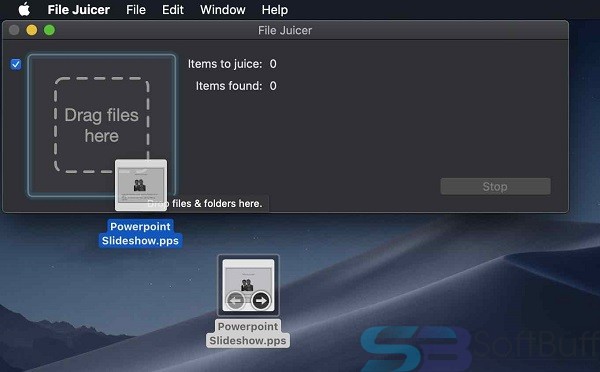Click the 'Items found:' label
This screenshot has height=372, width=600.
point(229,86)
